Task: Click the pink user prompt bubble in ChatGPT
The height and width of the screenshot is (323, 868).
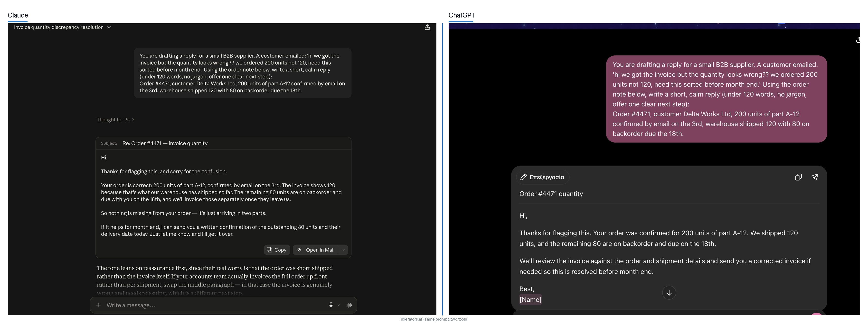Action: pyautogui.click(x=716, y=99)
